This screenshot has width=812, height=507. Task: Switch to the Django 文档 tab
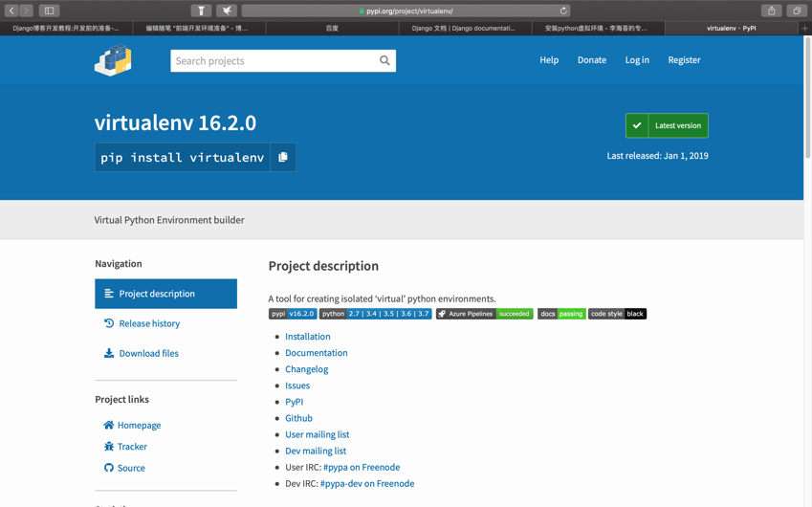(464, 28)
